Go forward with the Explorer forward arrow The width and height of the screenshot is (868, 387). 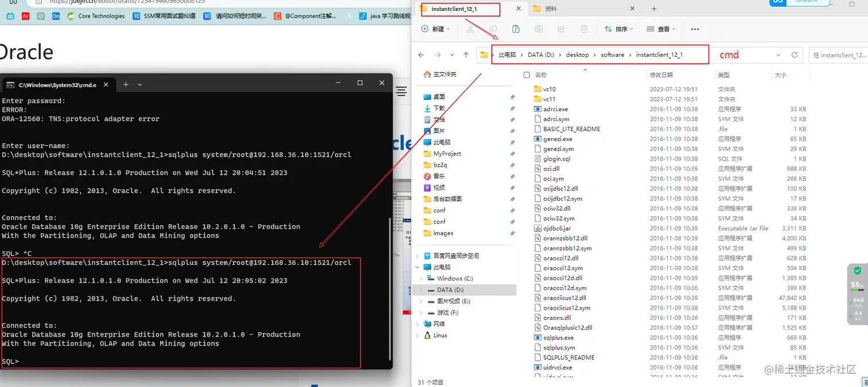tap(438, 55)
